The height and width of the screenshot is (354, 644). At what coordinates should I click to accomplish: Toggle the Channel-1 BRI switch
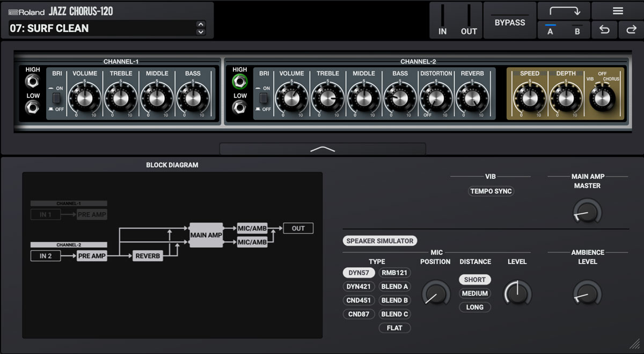57,98
